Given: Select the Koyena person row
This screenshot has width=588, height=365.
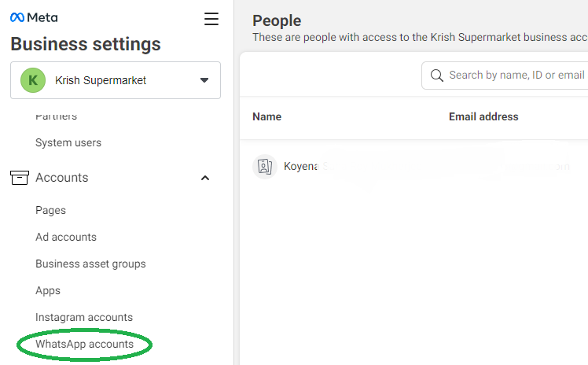Looking at the screenshot, I should [x=413, y=167].
